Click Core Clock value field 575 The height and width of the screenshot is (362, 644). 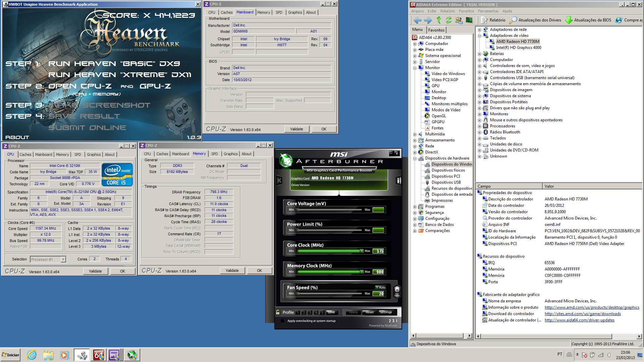(378, 251)
